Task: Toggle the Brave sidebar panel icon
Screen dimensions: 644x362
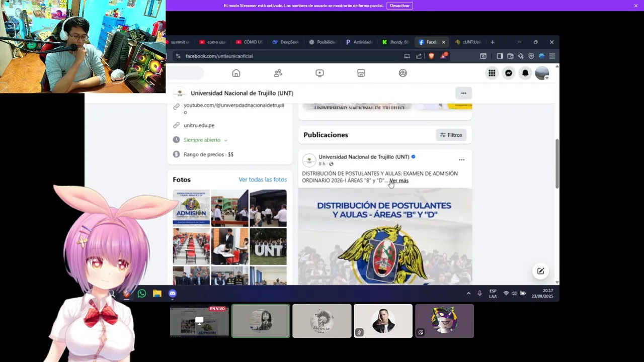Action: [500, 56]
